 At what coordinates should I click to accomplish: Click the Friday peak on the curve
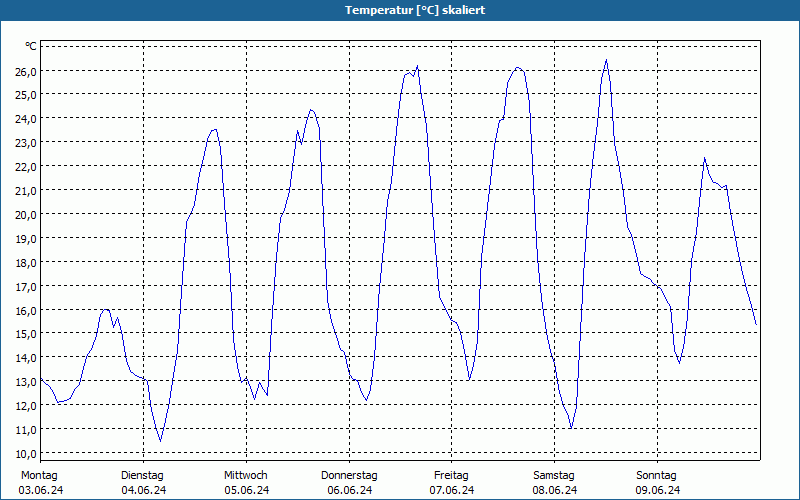pyautogui.click(x=517, y=67)
